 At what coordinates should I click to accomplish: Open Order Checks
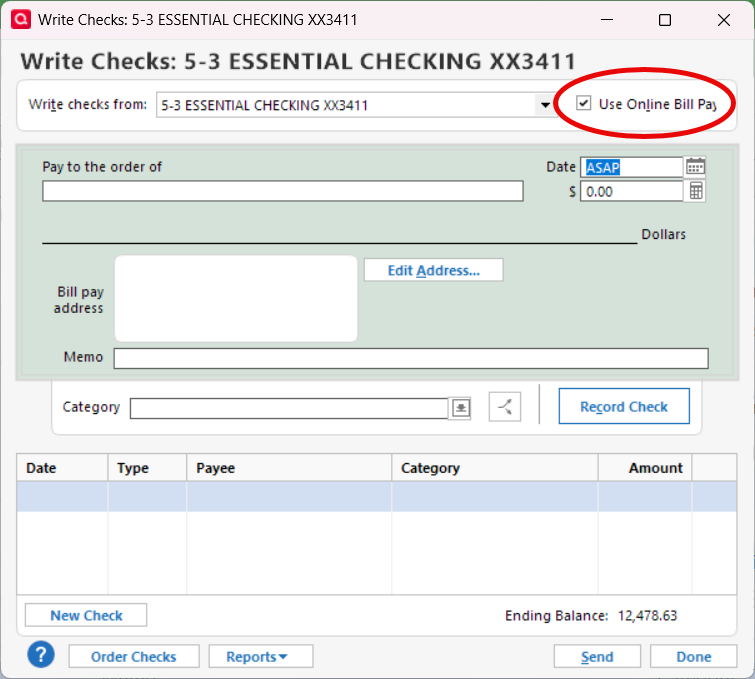tap(134, 656)
